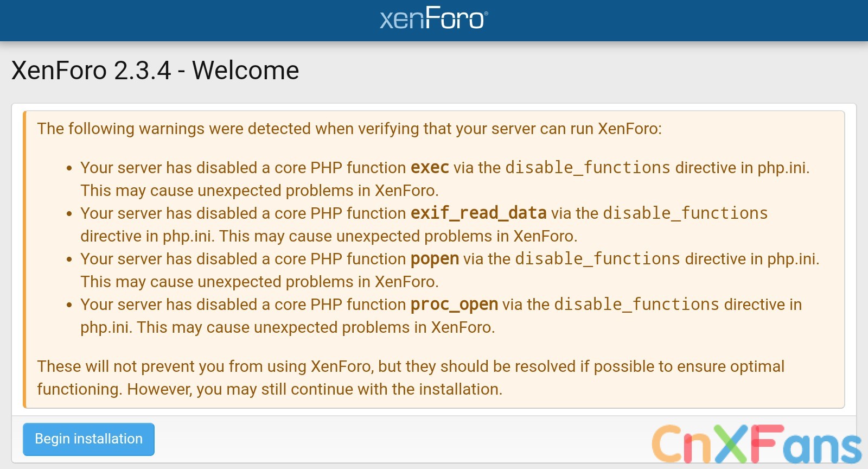868x469 pixels.
Task: Click disable_functions in the exec warning
Action: pyautogui.click(x=588, y=168)
